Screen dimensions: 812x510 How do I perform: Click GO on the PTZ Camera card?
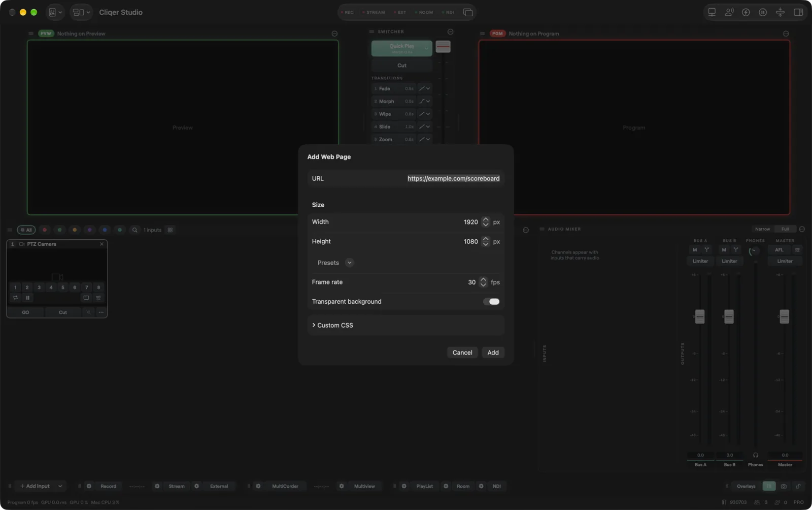point(25,312)
